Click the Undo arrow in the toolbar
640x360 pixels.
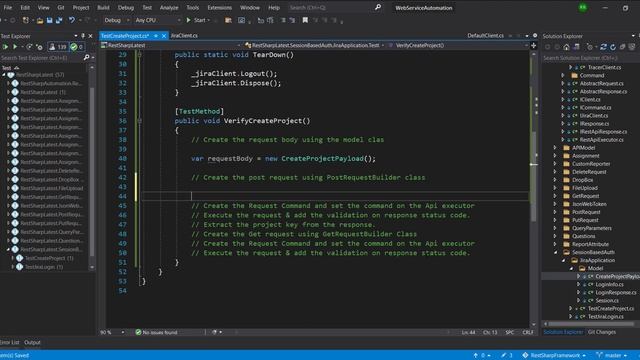click(71, 20)
